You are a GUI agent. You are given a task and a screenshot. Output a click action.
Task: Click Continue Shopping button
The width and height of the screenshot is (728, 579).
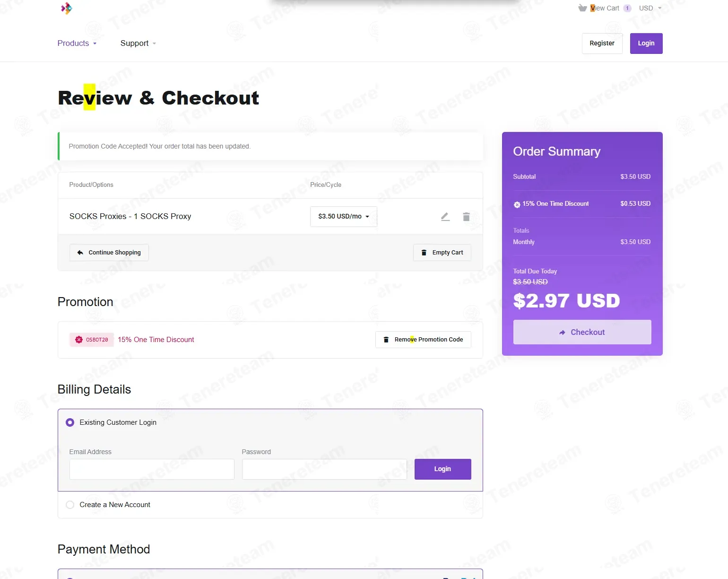coord(109,253)
